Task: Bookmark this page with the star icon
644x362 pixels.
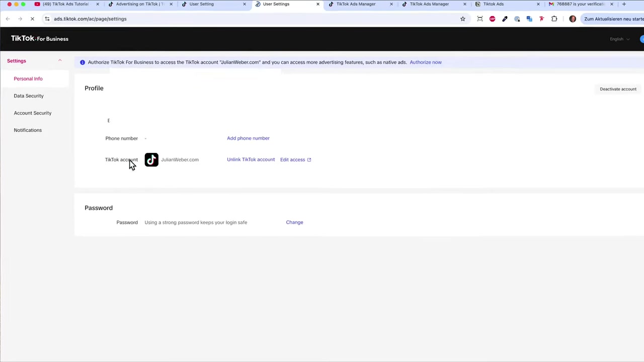Action: 462,19
